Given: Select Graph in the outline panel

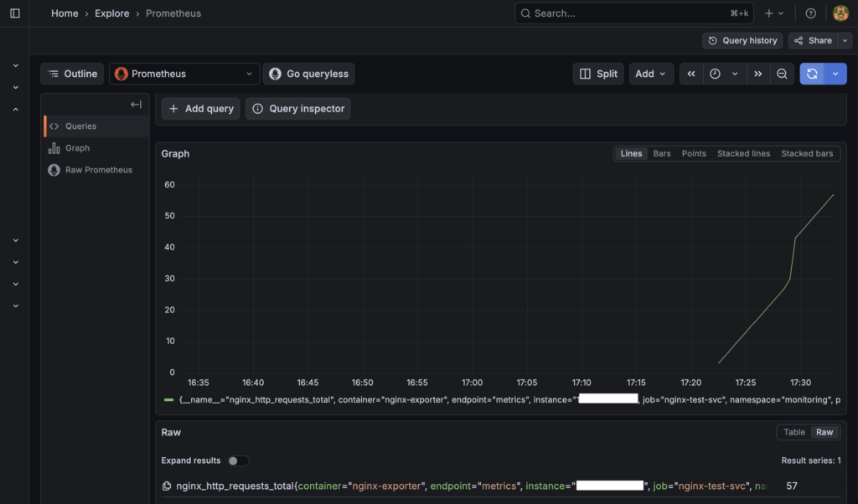Looking at the screenshot, I should pos(77,148).
